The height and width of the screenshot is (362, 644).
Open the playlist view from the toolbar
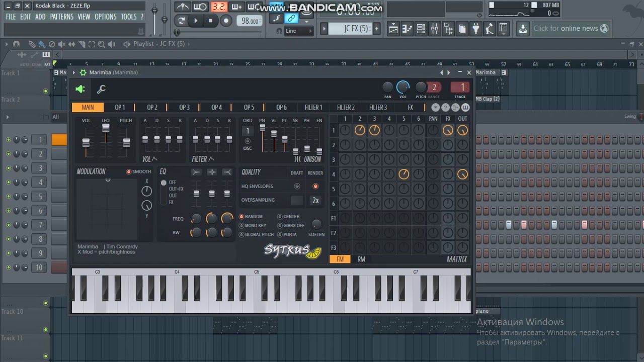pyautogui.click(x=393, y=29)
